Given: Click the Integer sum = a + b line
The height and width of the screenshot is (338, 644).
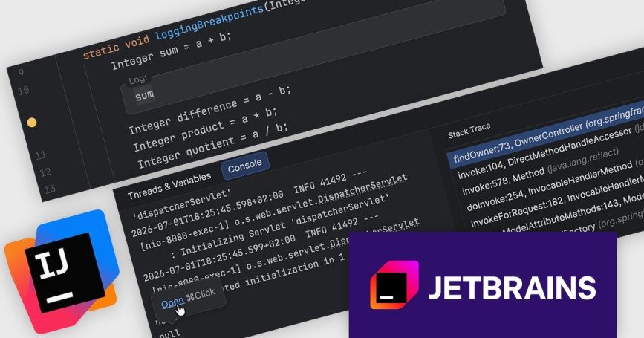Looking at the screenshot, I should [172, 50].
